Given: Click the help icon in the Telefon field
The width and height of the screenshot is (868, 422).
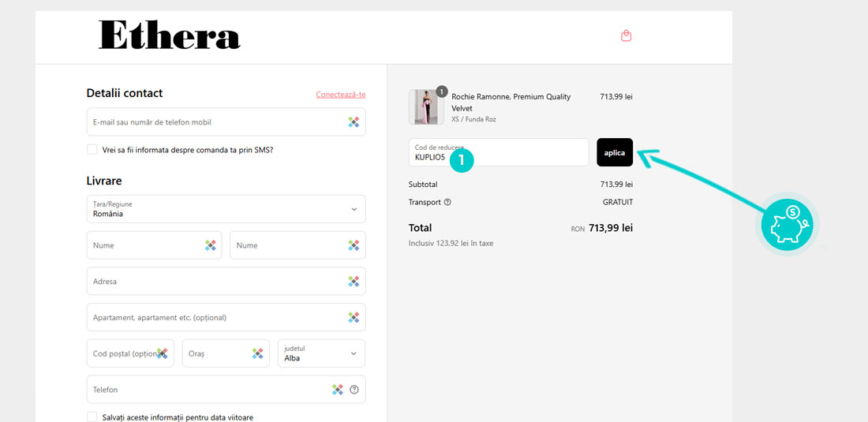Looking at the screenshot, I should (x=354, y=390).
